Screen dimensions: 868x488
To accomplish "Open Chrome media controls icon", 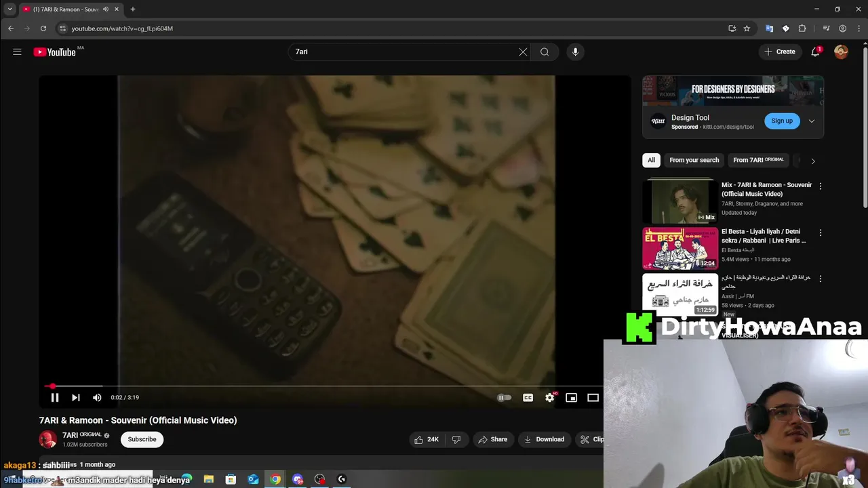I will pyautogui.click(x=826, y=28).
